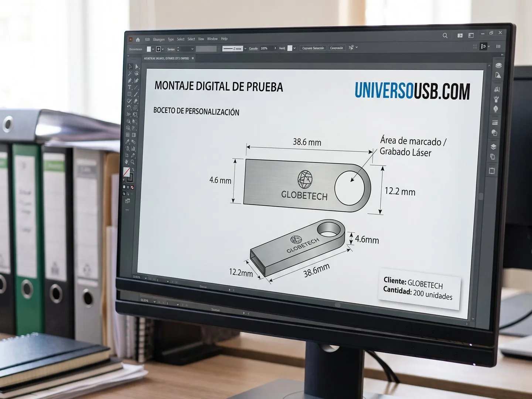Open the Help menu
Viewport: 532px width, 399px height.
[224, 38]
